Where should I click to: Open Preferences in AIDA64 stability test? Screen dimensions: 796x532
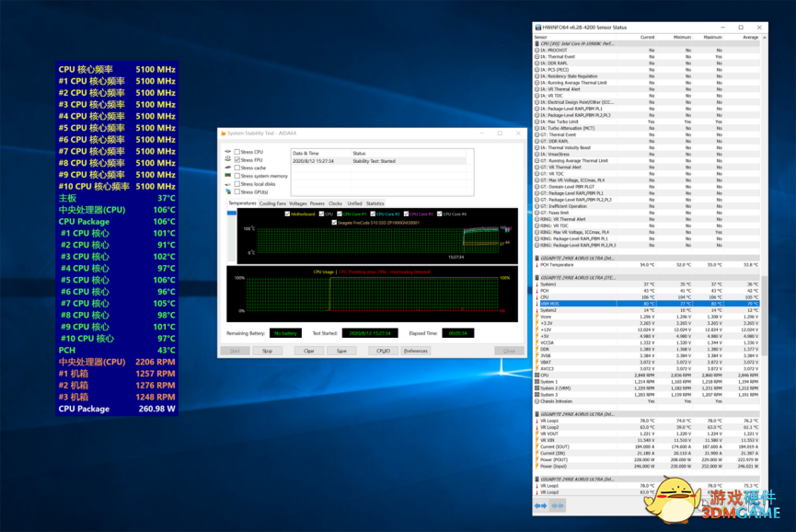416,351
